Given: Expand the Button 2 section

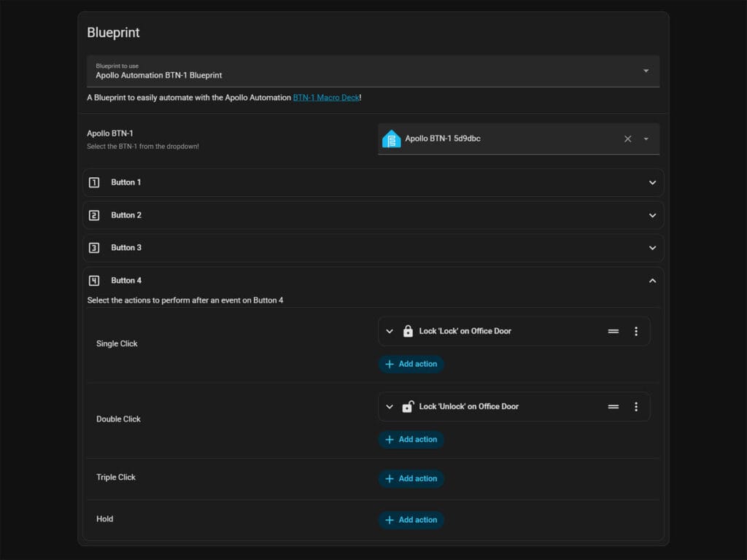Looking at the screenshot, I should click(652, 215).
